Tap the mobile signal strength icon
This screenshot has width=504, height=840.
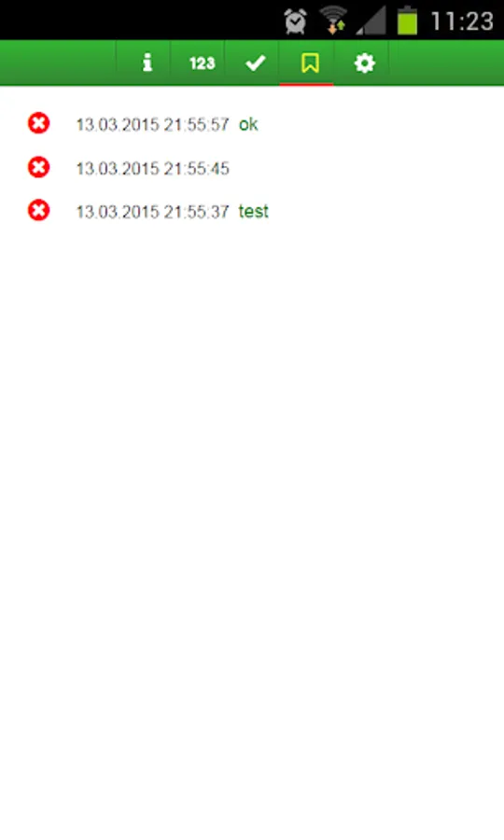click(371, 22)
